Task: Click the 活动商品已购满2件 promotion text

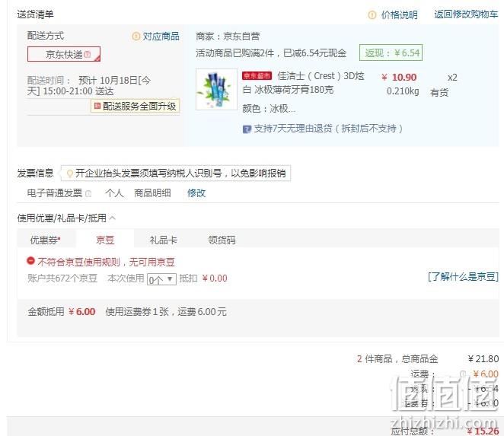Action: (271, 53)
